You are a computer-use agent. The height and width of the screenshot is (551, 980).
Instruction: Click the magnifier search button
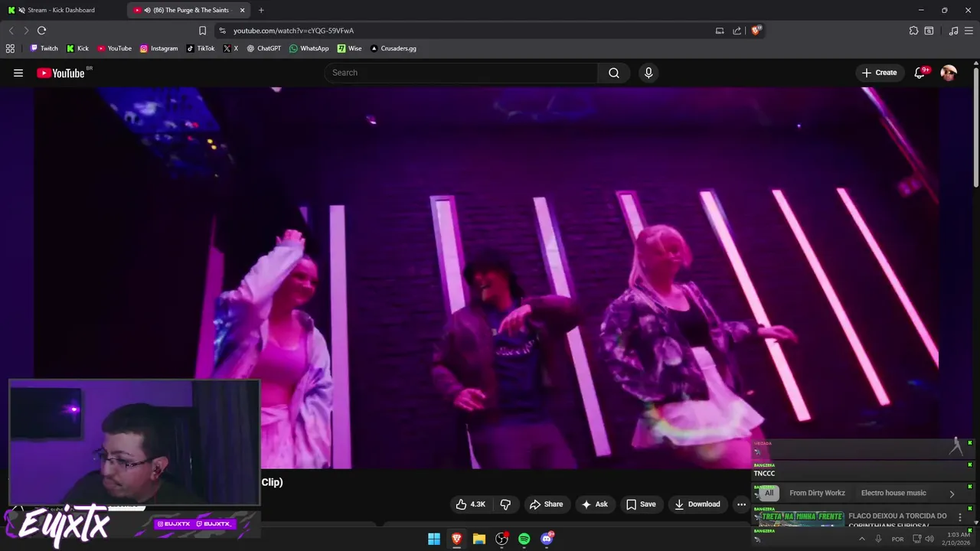point(614,73)
